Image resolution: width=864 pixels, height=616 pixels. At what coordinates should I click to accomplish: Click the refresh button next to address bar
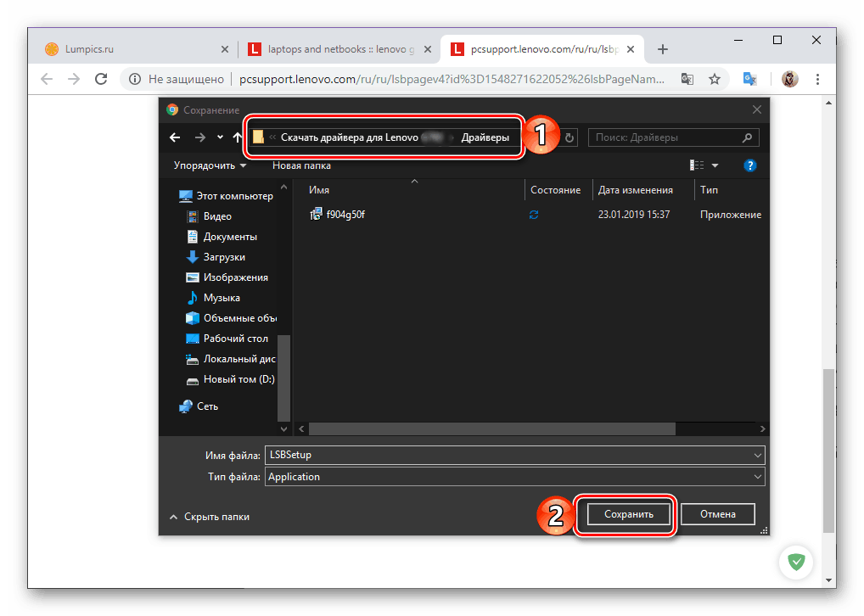(x=569, y=137)
